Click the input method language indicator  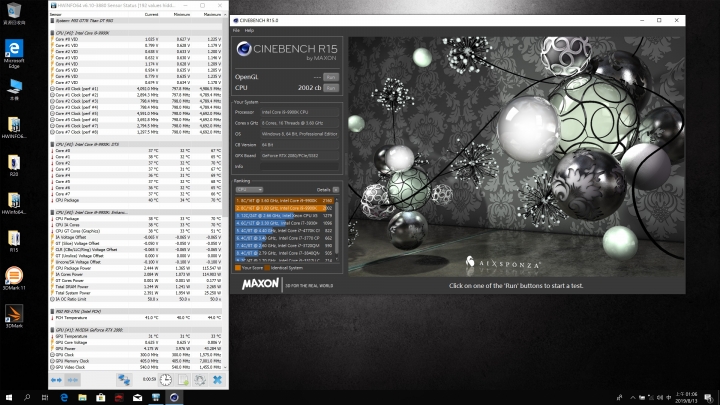pos(669,398)
